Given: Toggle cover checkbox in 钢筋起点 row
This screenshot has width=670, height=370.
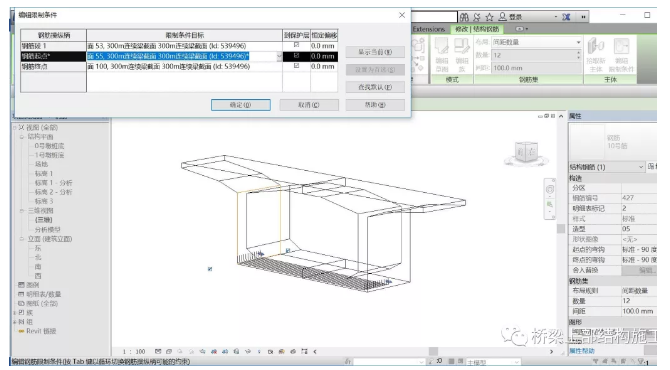Looking at the screenshot, I should [296, 56].
